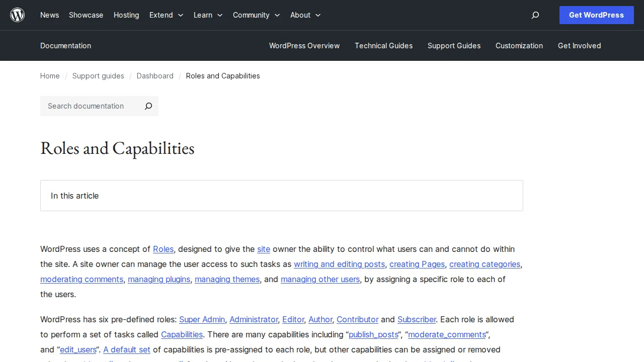644x362 pixels.
Task: Expand the Extend dropdown menu
Action: [166, 15]
